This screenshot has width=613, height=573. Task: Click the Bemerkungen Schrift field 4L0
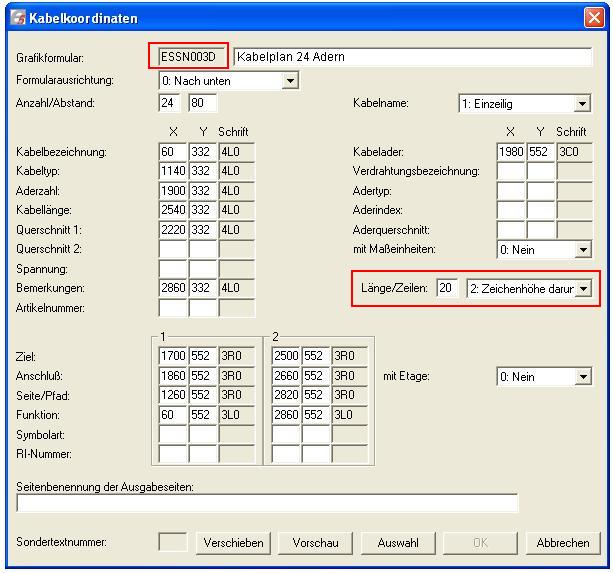point(237,288)
